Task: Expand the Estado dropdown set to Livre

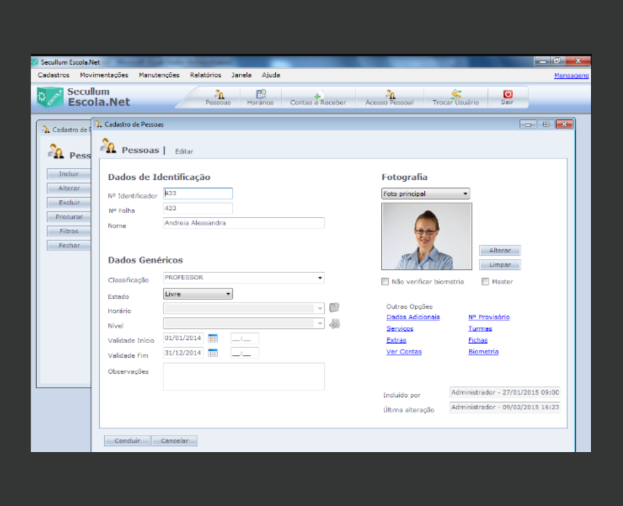Action: (x=198, y=294)
